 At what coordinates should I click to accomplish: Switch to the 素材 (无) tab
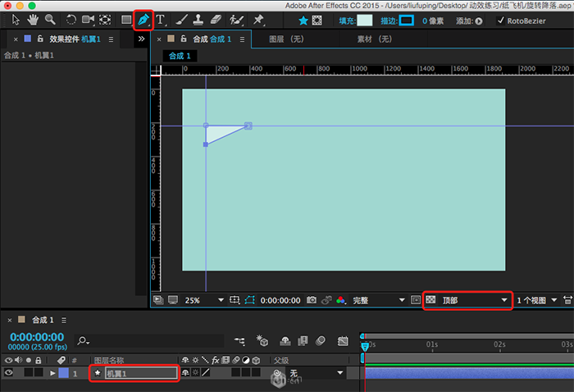(x=375, y=39)
